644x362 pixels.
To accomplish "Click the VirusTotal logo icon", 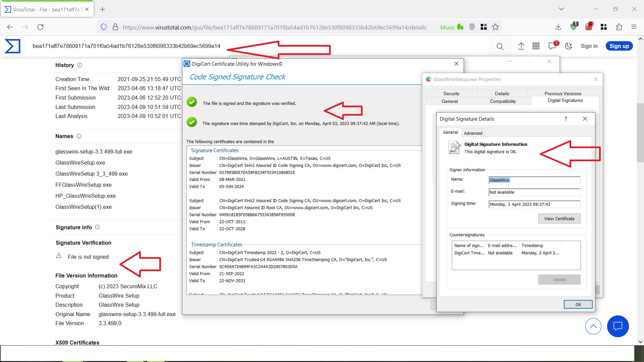I will (x=12, y=46).
